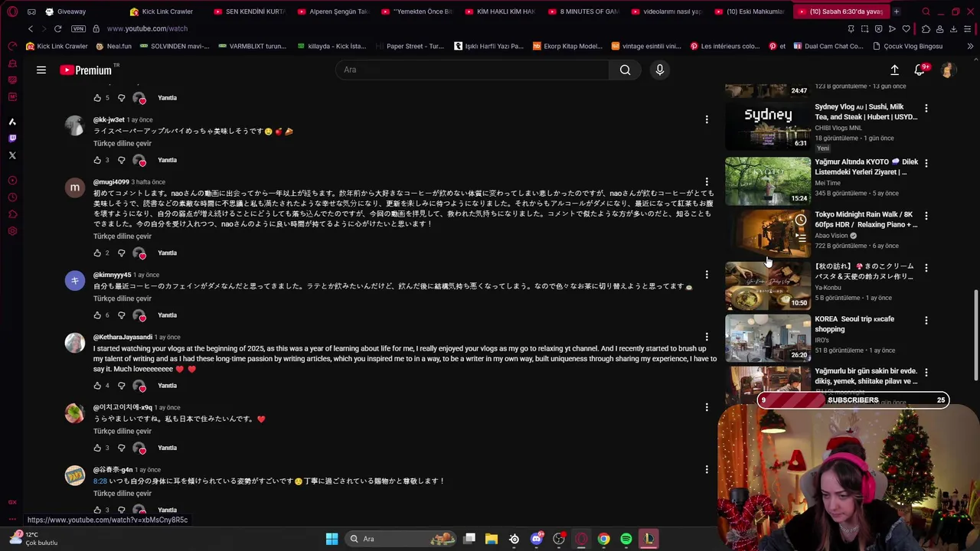The image size is (980, 551).
Task: Open the YouTube create upload icon
Action: coord(894,70)
